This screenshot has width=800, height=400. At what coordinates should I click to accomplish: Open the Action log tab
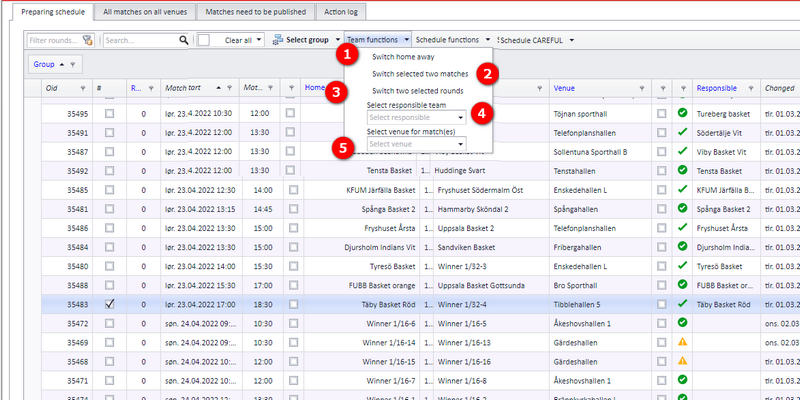[x=341, y=12]
